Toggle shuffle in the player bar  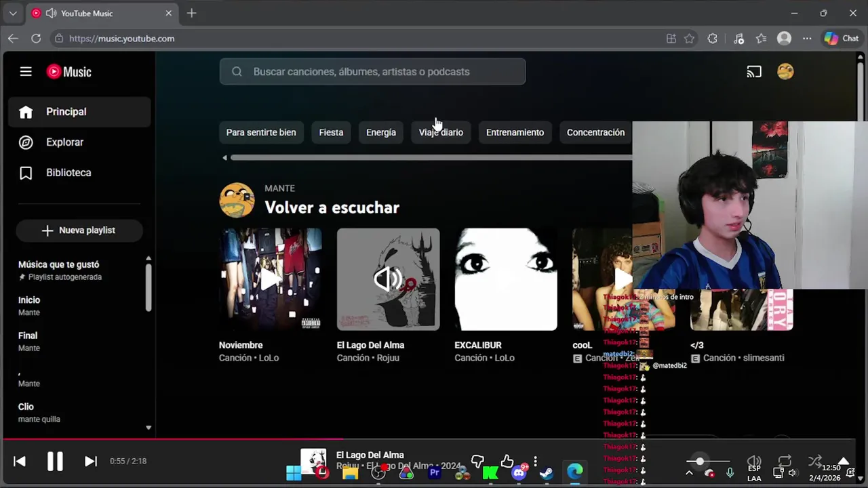point(815,462)
